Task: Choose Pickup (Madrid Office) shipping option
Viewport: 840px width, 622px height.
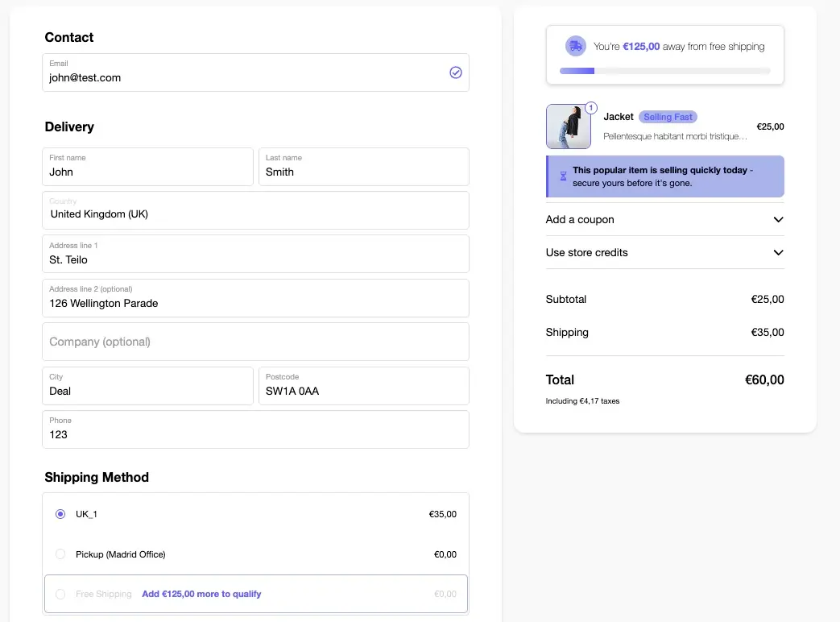Action: (x=60, y=554)
